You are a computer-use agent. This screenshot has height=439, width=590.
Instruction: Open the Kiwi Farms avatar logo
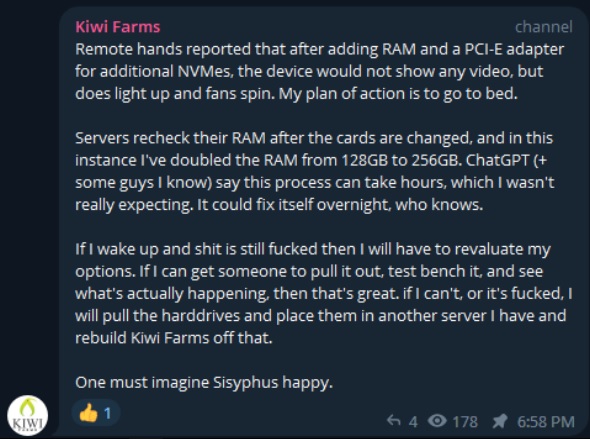[x=27, y=415]
